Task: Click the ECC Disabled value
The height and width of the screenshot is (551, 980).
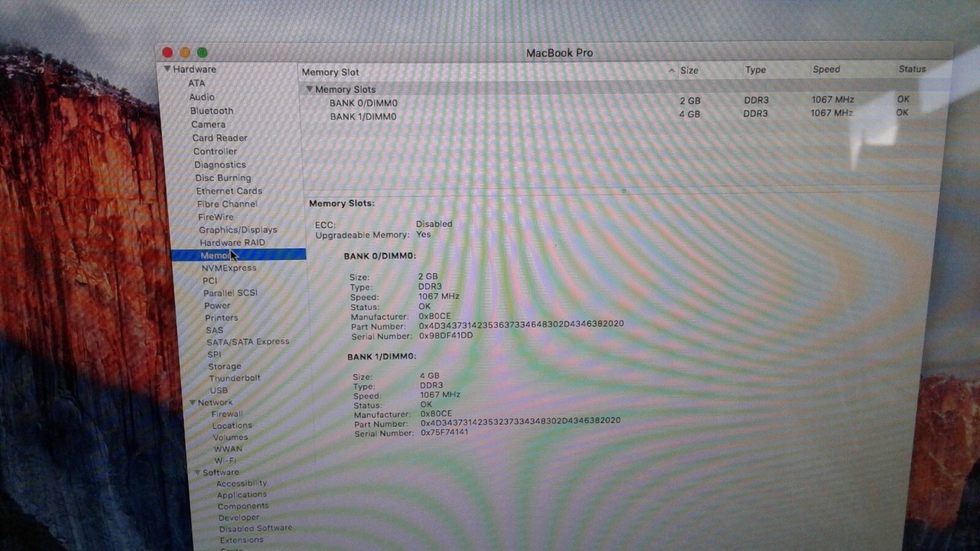Action: pyautogui.click(x=434, y=224)
